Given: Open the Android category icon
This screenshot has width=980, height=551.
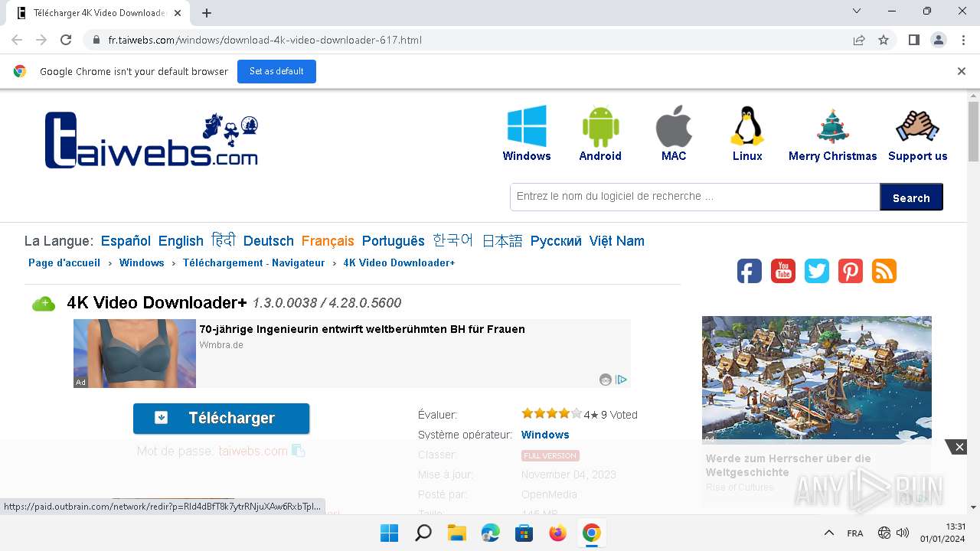Looking at the screenshot, I should 600,126.
